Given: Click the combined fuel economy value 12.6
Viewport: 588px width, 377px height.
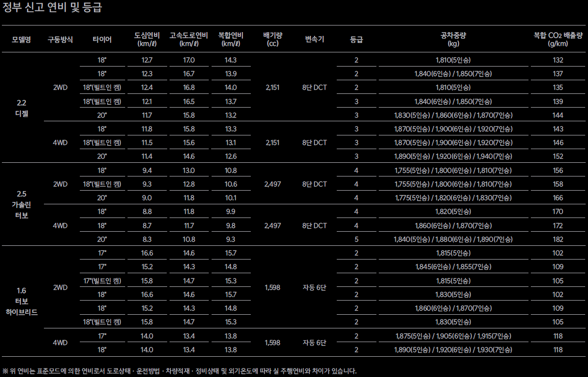Looking at the screenshot, I should coord(230,157).
